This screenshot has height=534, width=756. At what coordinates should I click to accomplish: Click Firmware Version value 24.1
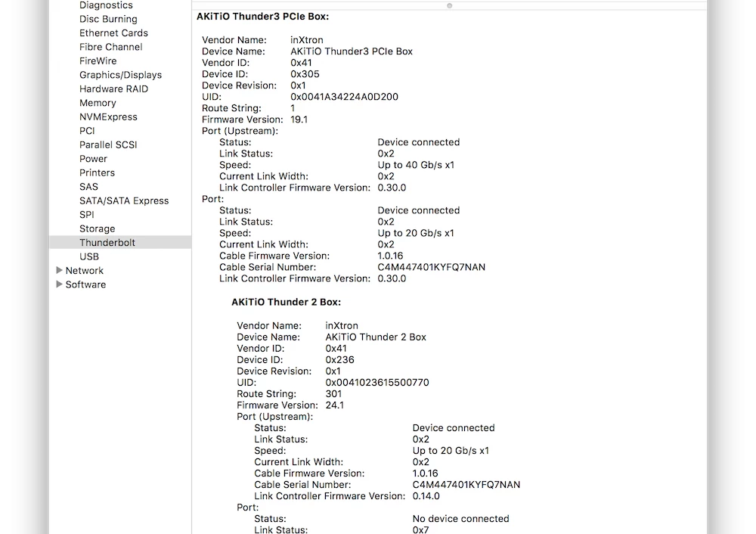tap(335, 405)
